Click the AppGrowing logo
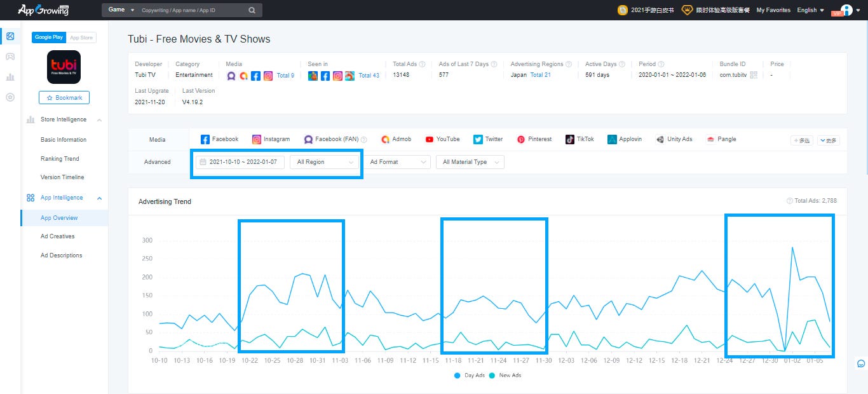 click(x=43, y=10)
